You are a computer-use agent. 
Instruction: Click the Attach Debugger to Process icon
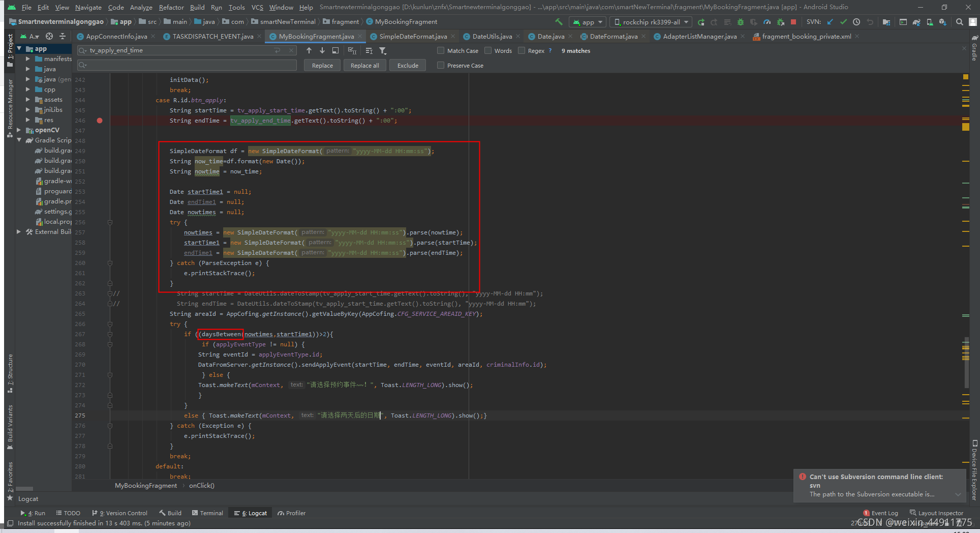click(780, 22)
